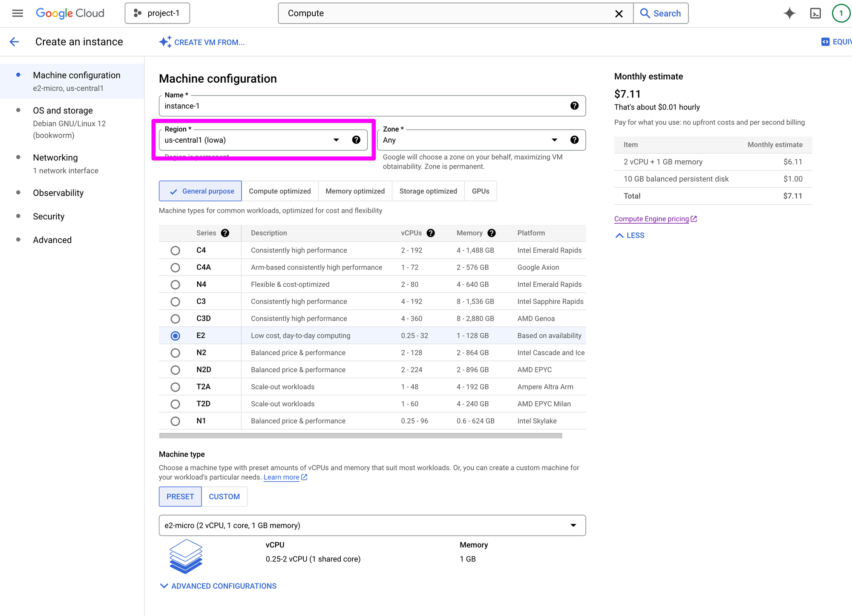Image resolution: width=852 pixels, height=616 pixels.
Task: Click the Gemini sparkle icon in header
Action: coord(789,13)
